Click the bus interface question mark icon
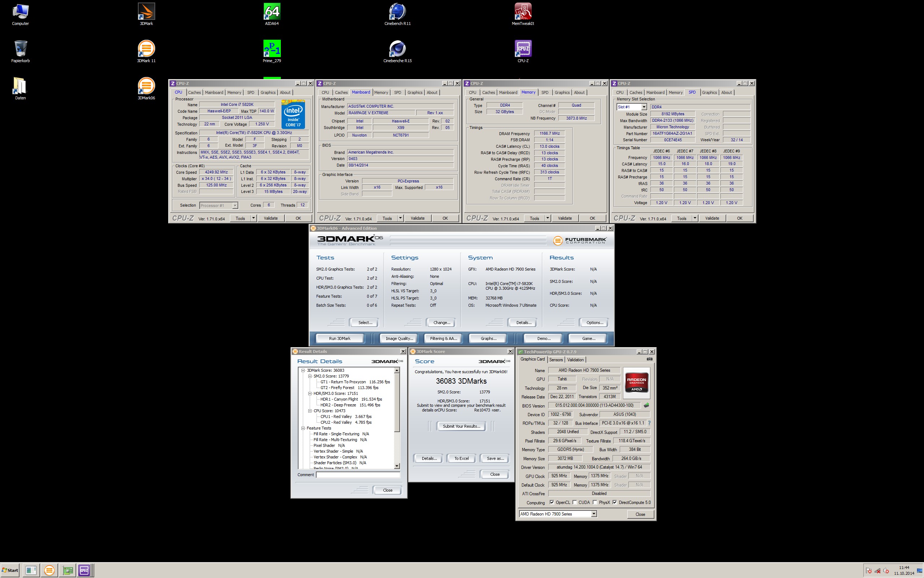The height and width of the screenshot is (578, 924). coord(649,423)
